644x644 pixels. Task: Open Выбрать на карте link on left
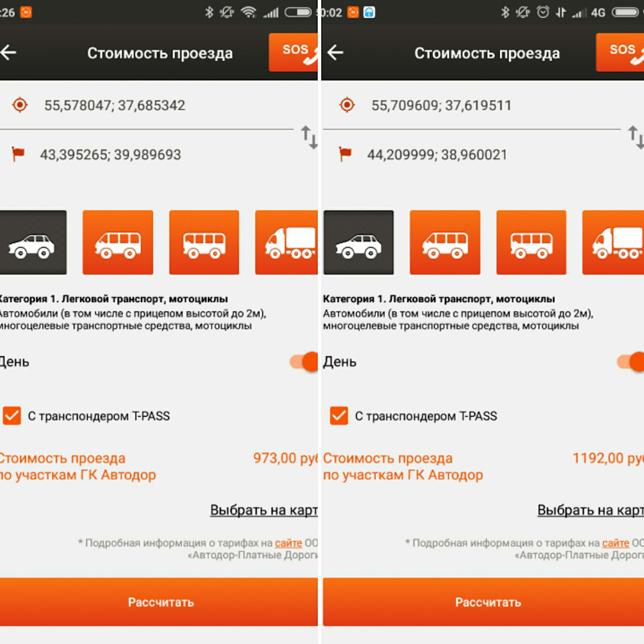[264, 510]
